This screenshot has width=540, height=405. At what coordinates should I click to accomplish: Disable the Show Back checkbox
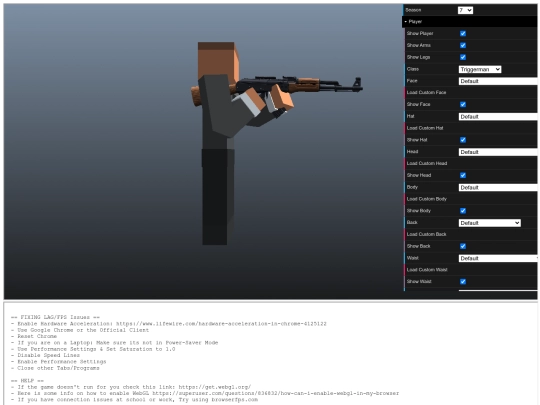pyautogui.click(x=463, y=246)
